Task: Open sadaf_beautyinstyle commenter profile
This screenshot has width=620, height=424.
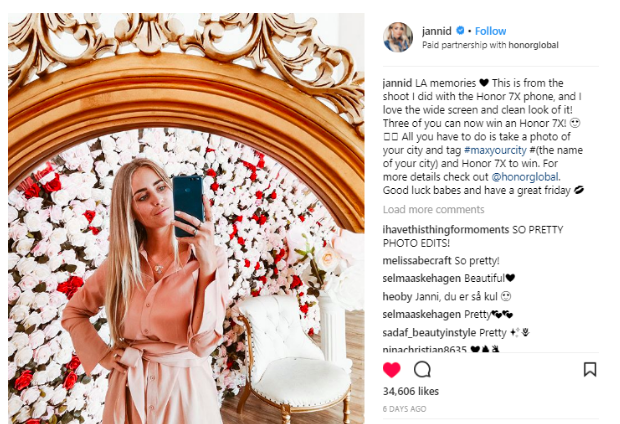Action: 429,333
